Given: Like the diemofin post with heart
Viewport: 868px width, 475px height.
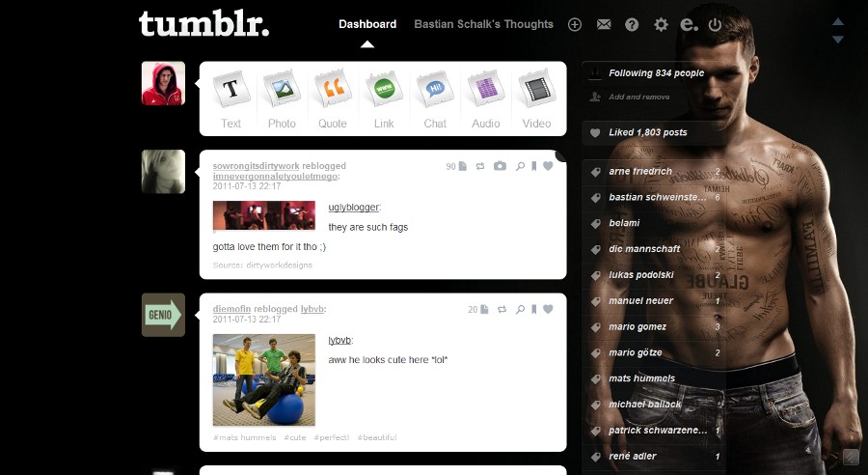Looking at the screenshot, I should tap(548, 309).
